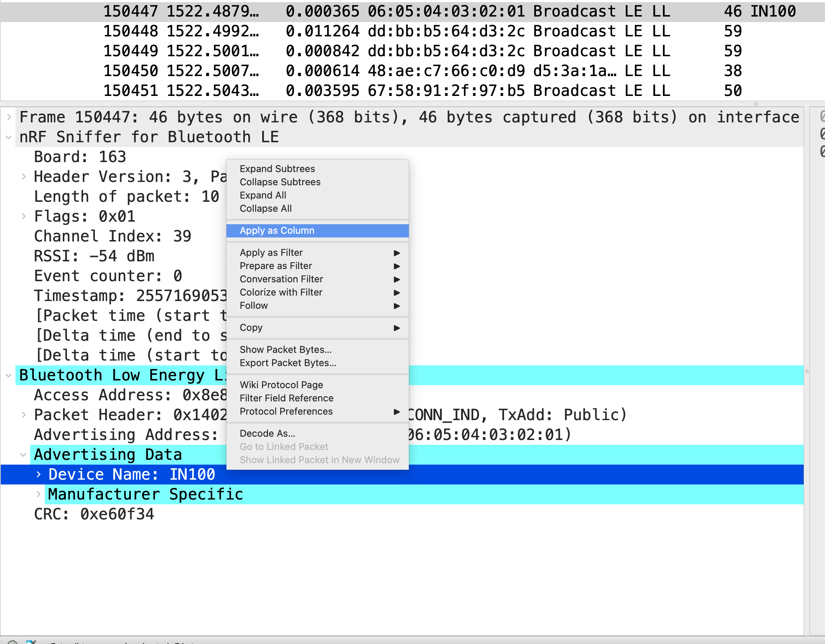Expand the Manufacturer Specific entry
This screenshot has width=825, height=644.
(38, 494)
